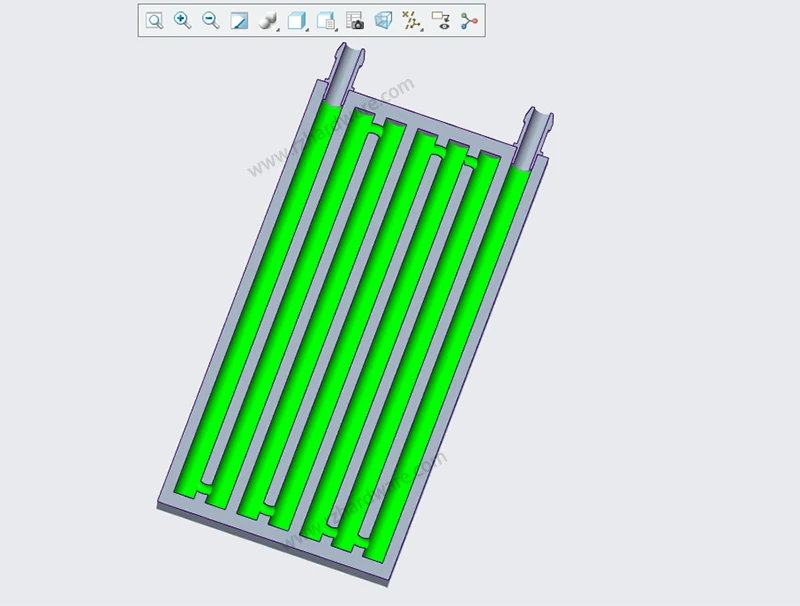The height and width of the screenshot is (606, 800).
Task: Click the Zoom Out magnifier icon
Action: (211, 21)
